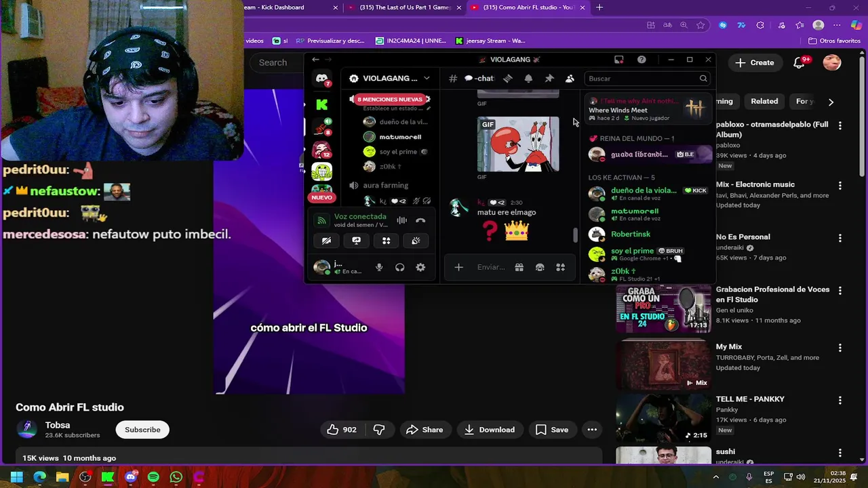Open apps icon in Discord message bar
This screenshot has width=868, height=488.
(560, 267)
